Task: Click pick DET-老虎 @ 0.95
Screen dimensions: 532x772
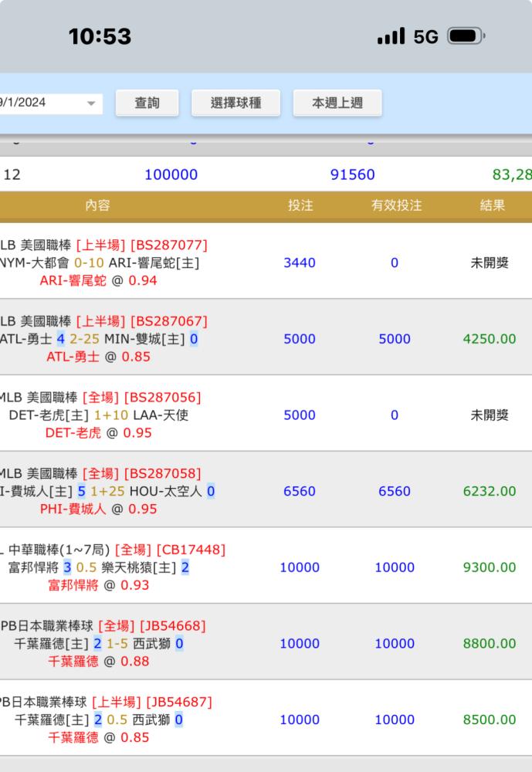Action: coord(99,433)
